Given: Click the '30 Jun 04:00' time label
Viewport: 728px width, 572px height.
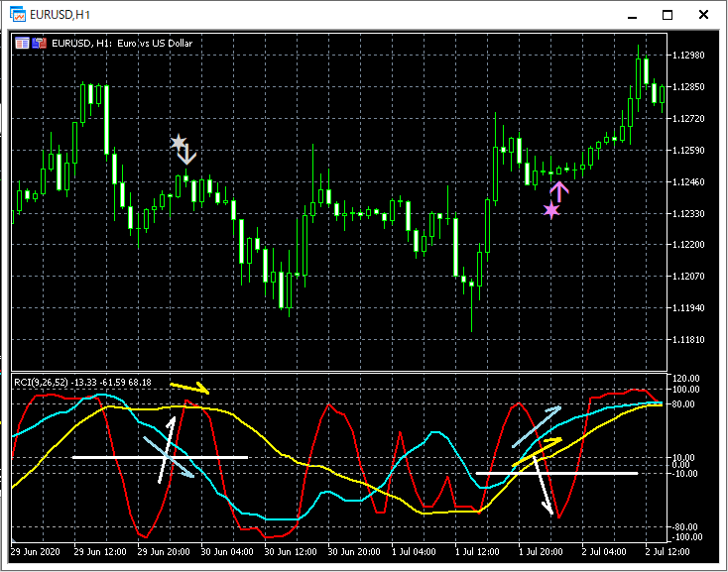Looking at the screenshot, I should (x=227, y=551).
